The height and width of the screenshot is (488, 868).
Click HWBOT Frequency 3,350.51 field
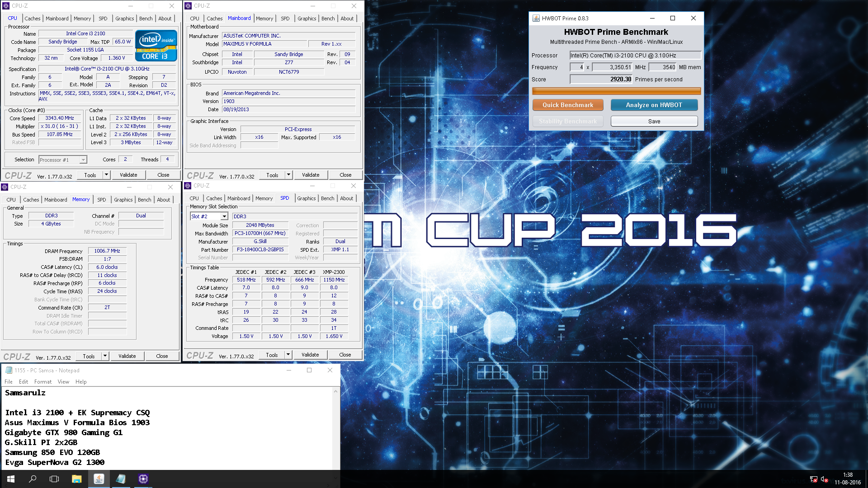pyautogui.click(x=612, y=67)
